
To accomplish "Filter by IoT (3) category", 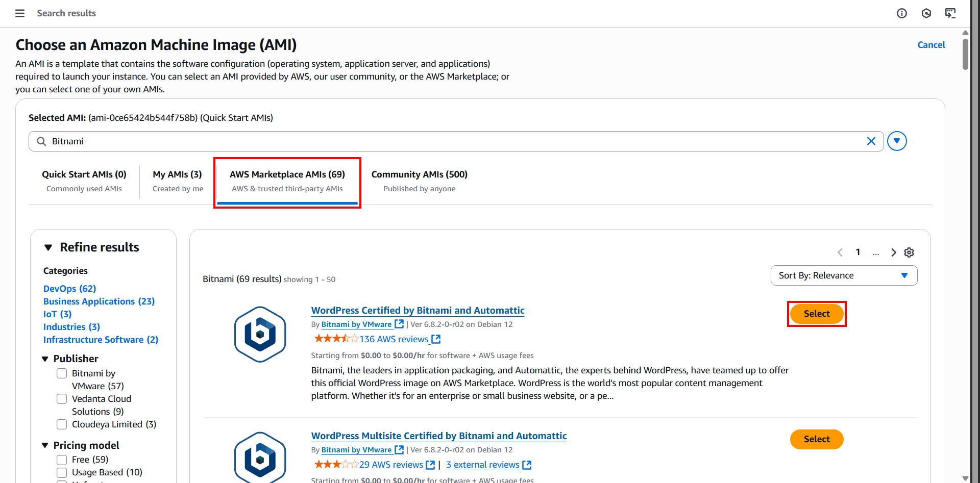I will coord(57,314).
